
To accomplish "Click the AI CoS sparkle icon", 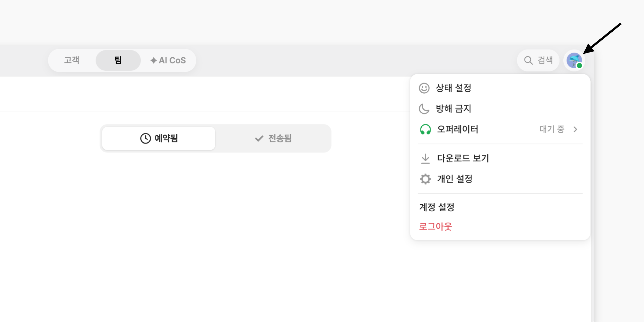I will pyautogui.click(x=154, y=60).
